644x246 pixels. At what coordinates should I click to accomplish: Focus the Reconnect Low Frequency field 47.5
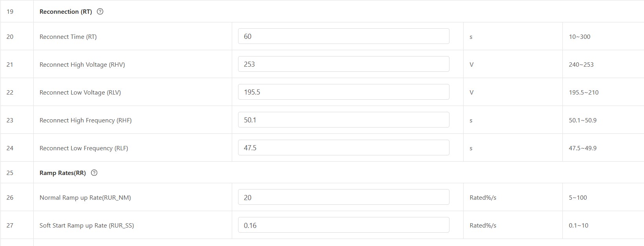pyautogui.click(x=343, y=148)
